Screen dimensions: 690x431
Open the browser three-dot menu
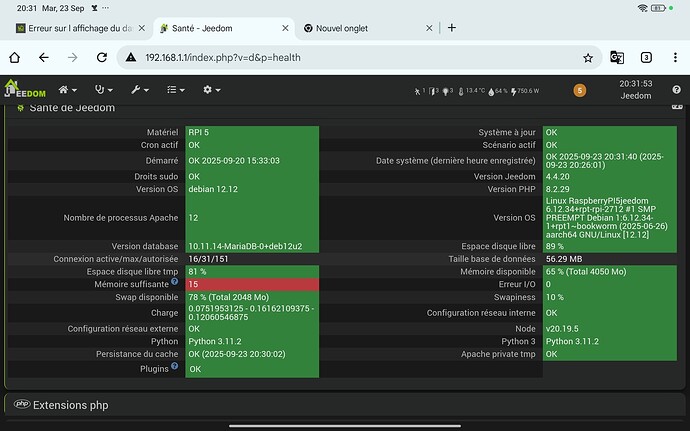coord(675,58)
